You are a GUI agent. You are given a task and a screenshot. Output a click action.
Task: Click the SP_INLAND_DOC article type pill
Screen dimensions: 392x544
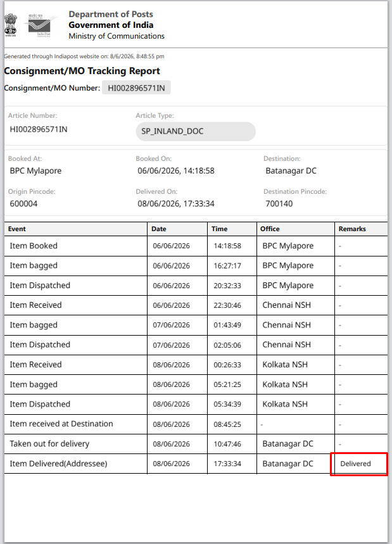coord(196,131)
